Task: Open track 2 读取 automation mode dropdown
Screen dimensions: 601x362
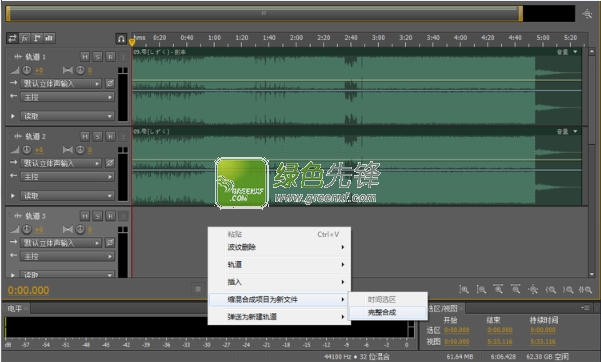Action: pos(68,196)
